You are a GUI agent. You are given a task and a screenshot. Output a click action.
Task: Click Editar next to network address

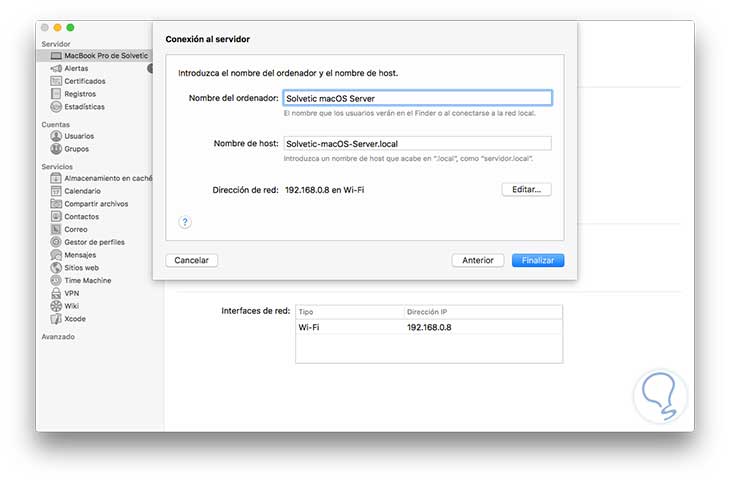(x=526, y=189)
